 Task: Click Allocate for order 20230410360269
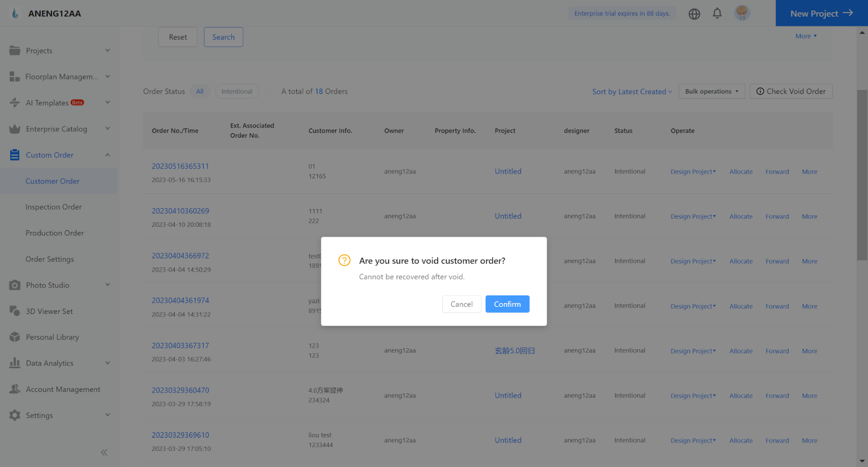(x=741, y=216)
